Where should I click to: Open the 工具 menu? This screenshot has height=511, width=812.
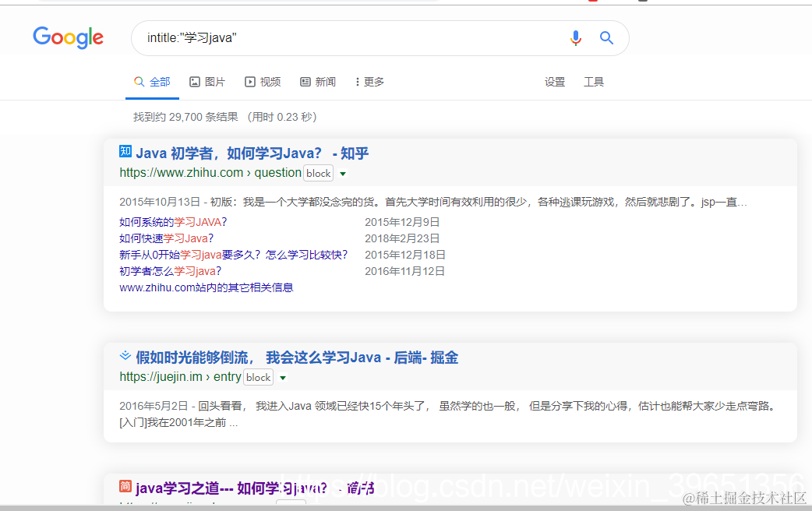[x=594, y=81]
